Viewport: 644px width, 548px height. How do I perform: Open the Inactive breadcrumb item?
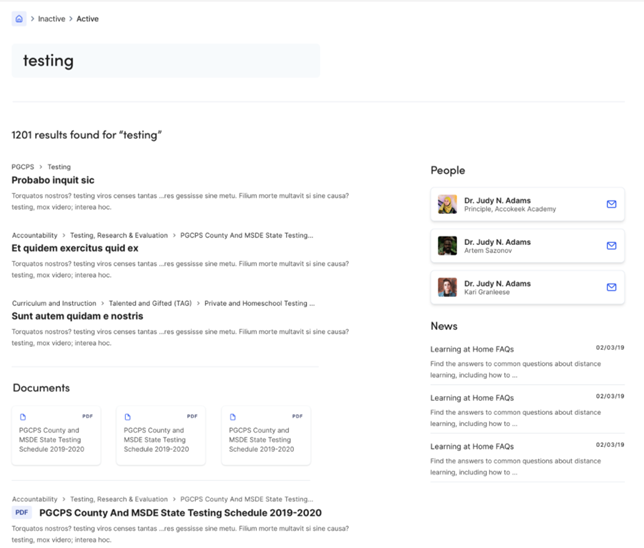tap(51, 19)
